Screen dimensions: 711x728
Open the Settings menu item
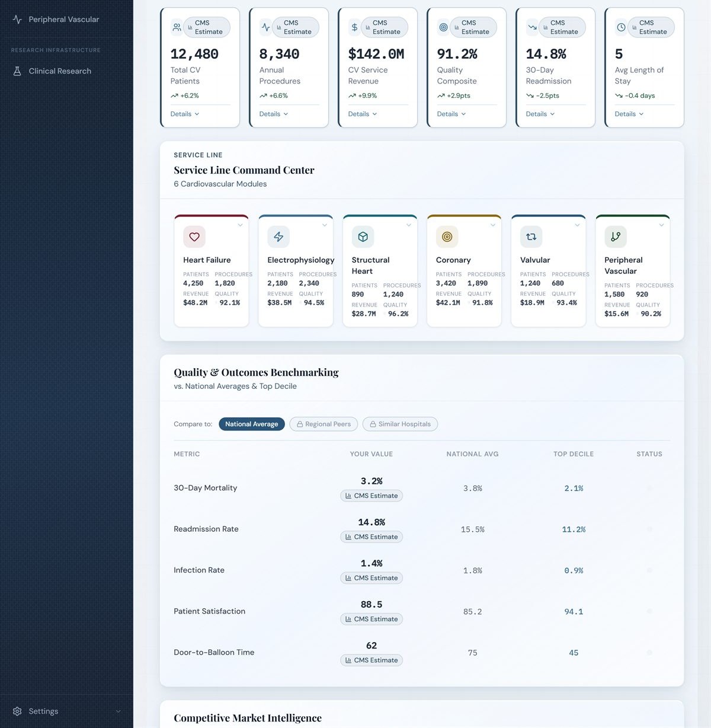click(x=66, y=711)
